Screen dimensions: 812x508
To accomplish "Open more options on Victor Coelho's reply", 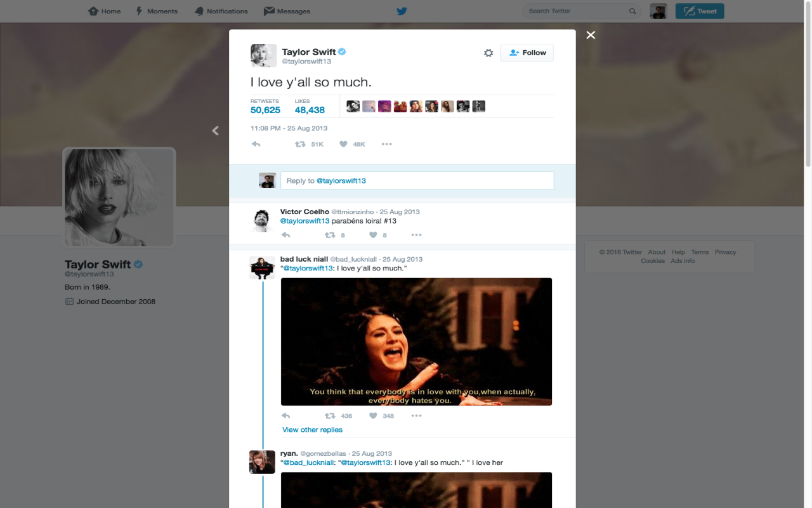I will 416,235.
